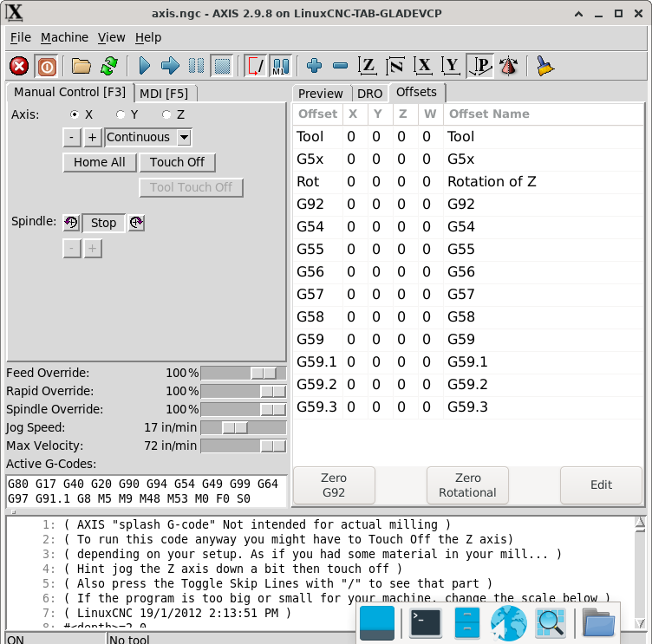Click the Zero G92 button
652x644 pixels.
tap(334, 485)
